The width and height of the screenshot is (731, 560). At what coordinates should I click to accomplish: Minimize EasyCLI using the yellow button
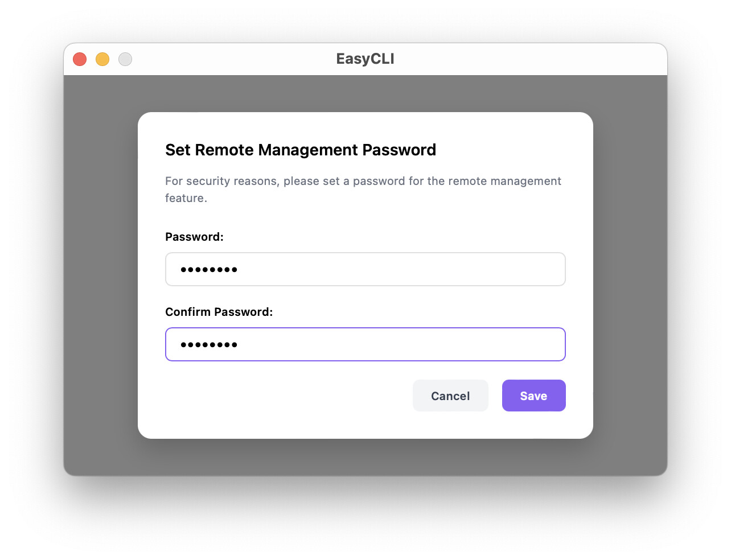pyautogui.click(x=102, y=59)
